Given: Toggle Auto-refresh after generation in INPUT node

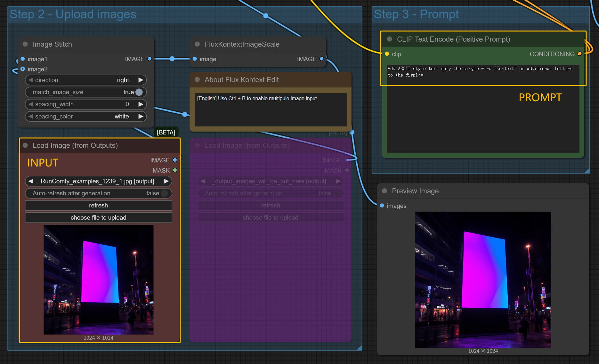Looking at the screenshot, I should pyautogui.click(x=165, y=193).
